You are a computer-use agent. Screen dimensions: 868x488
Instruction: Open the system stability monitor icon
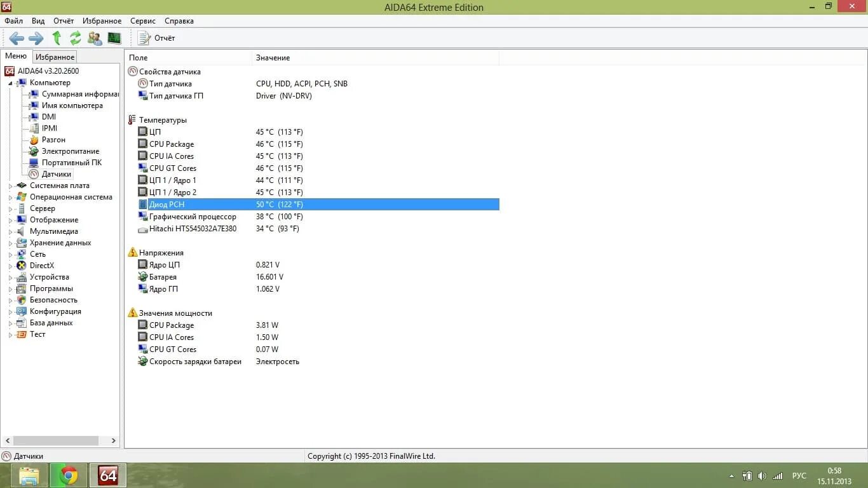(x=114, y=38)
